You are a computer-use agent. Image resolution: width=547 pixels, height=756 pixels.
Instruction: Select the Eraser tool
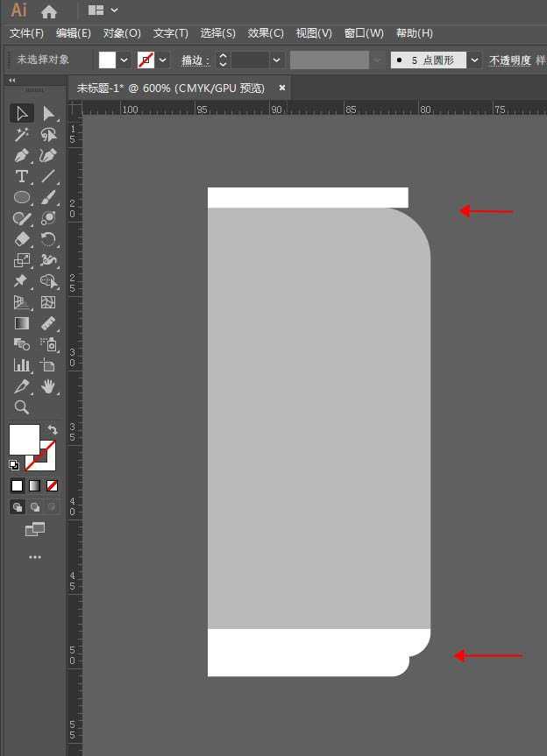click(22, 239)
